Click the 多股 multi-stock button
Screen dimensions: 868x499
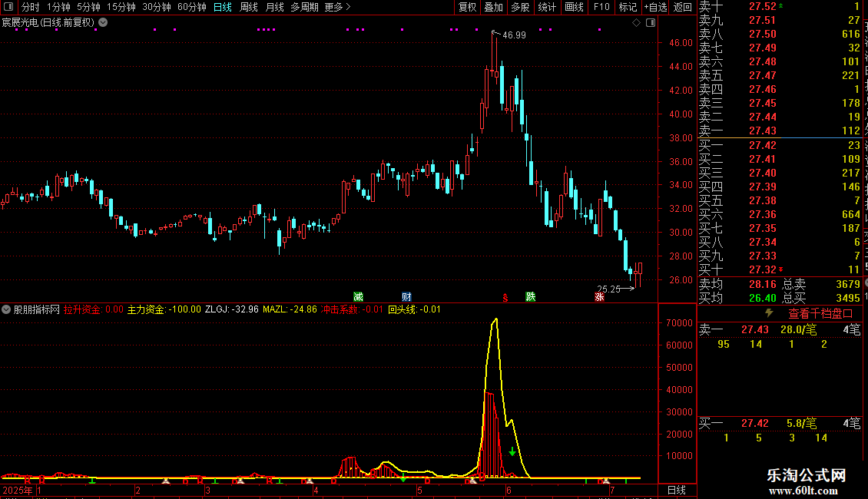(x=520, y=7)
